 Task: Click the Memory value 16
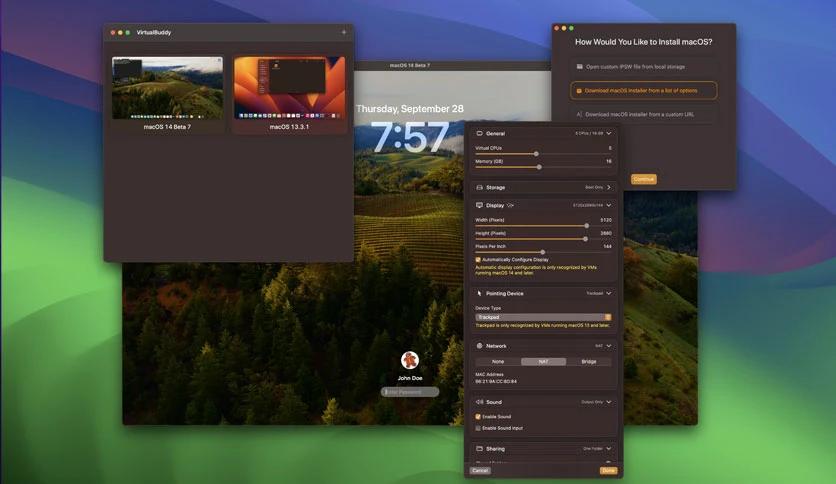[608, 161]
